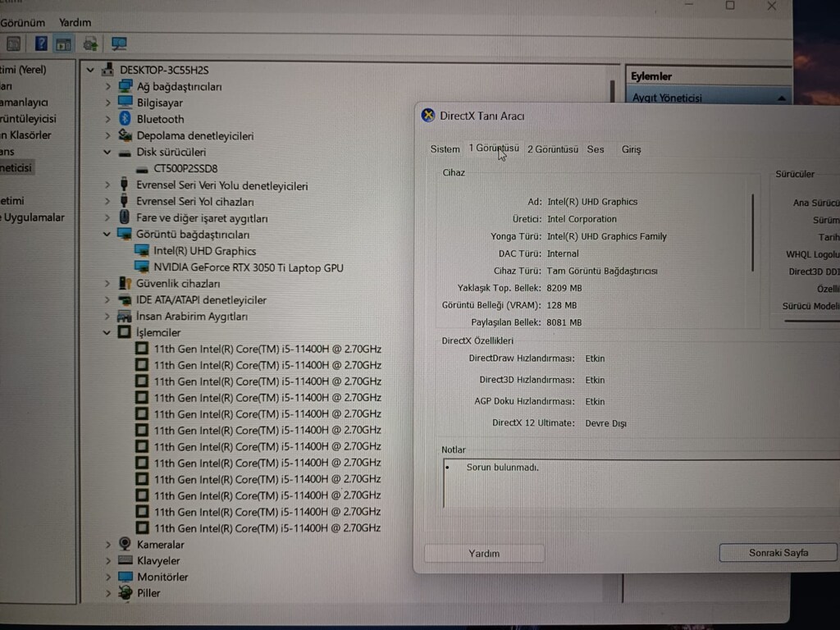
Task: Open the Görünüm menu
Action: click(x=23, y=22)
